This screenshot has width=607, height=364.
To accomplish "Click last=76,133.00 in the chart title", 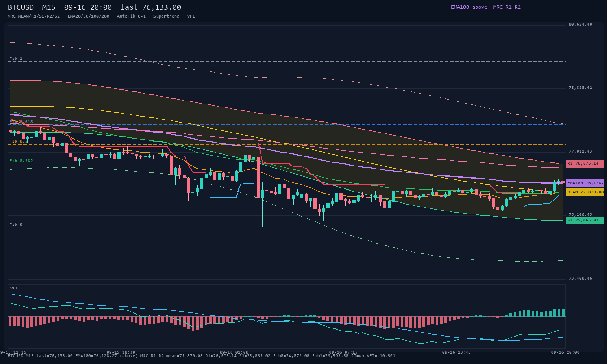I will [x=151, y=7].
